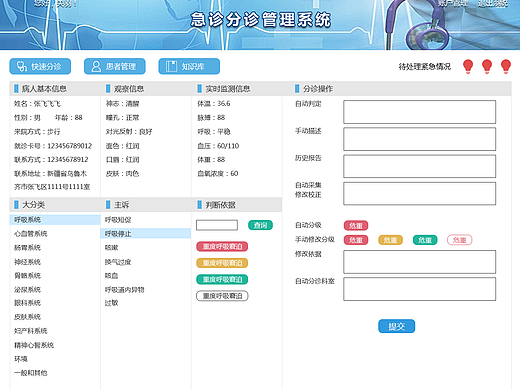Click the red 危重 tag beside 自动分级
The image size is (520, 390).
(x=356, y=226)
